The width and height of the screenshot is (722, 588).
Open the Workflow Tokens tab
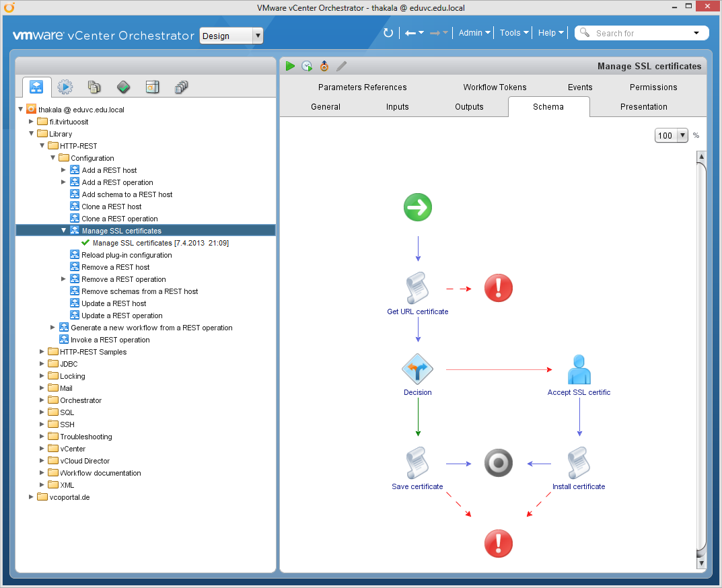[x=495, y=87]
